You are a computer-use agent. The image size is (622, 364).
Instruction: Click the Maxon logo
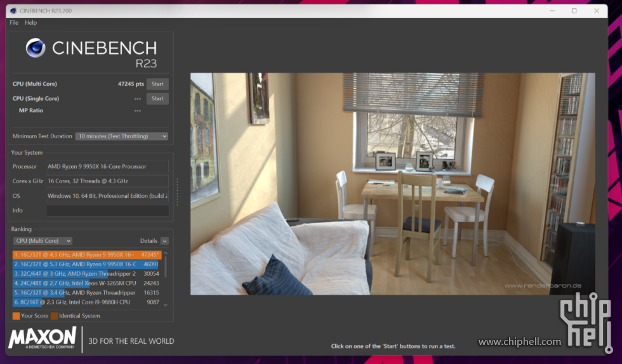(43, 338)
